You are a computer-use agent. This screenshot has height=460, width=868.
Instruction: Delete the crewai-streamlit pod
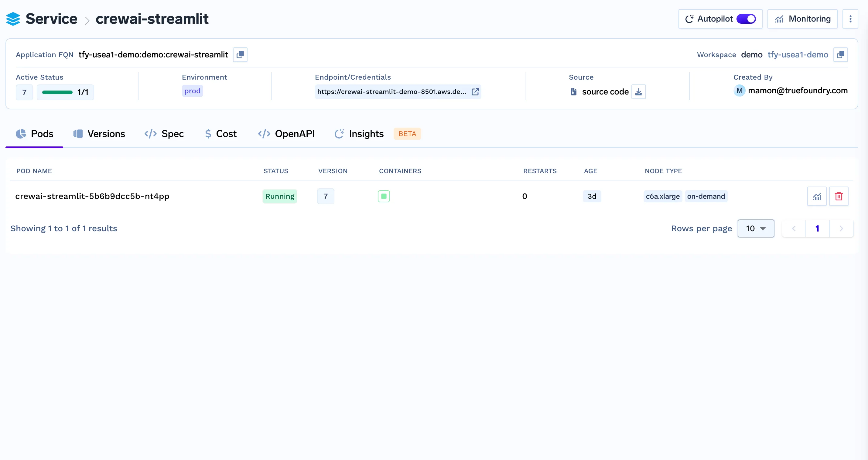[839, 196]
